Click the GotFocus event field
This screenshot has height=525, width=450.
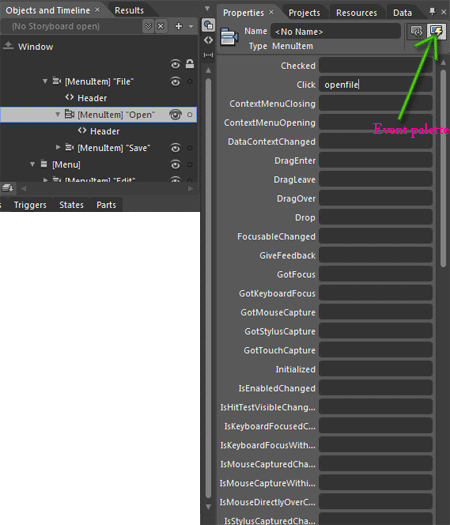[375, 274]
